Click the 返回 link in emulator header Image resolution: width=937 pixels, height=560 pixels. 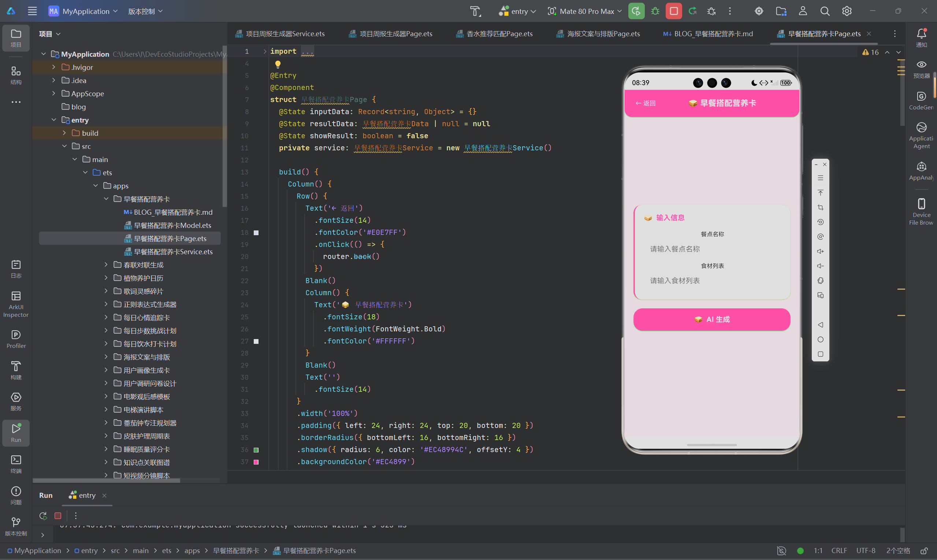pos(645,103)
